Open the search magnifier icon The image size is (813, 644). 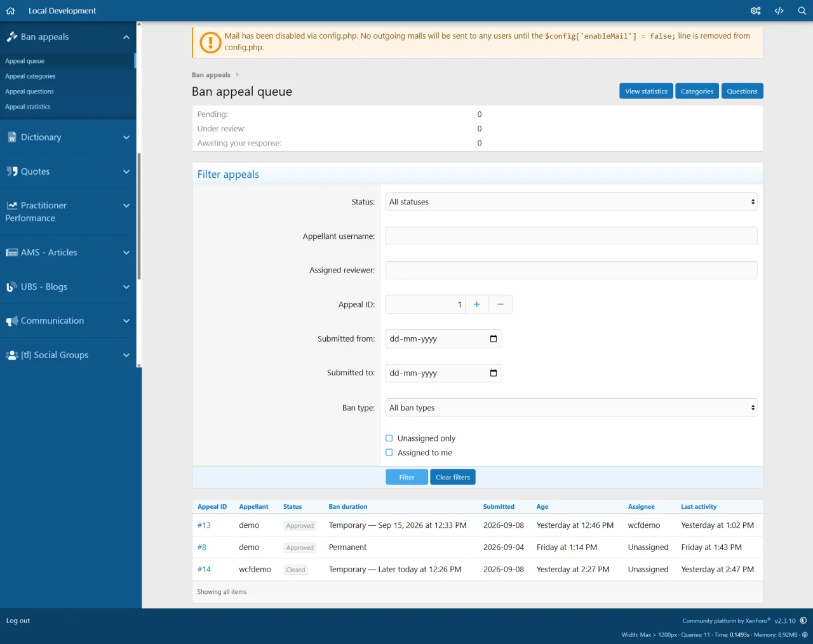[802, 11]
